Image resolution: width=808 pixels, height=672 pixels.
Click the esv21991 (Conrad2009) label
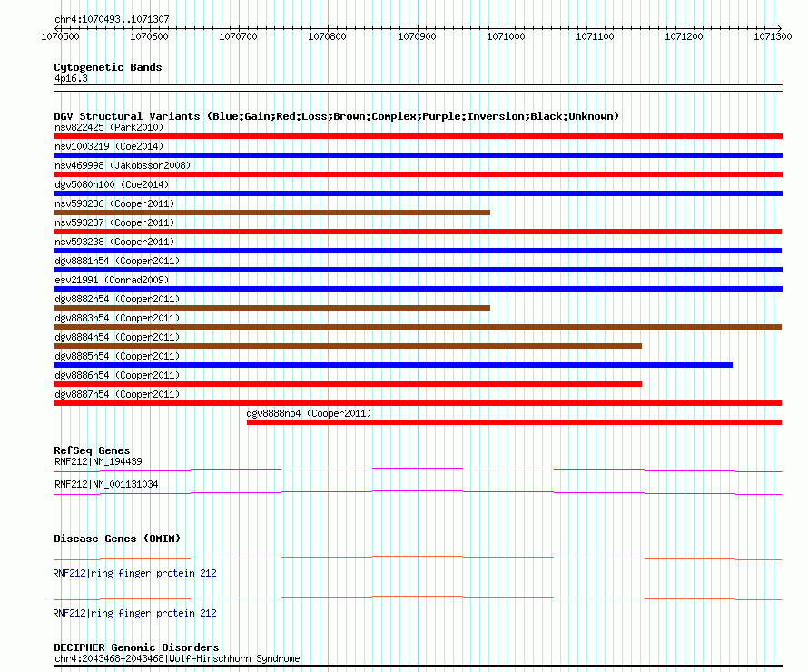coord(112,280)
